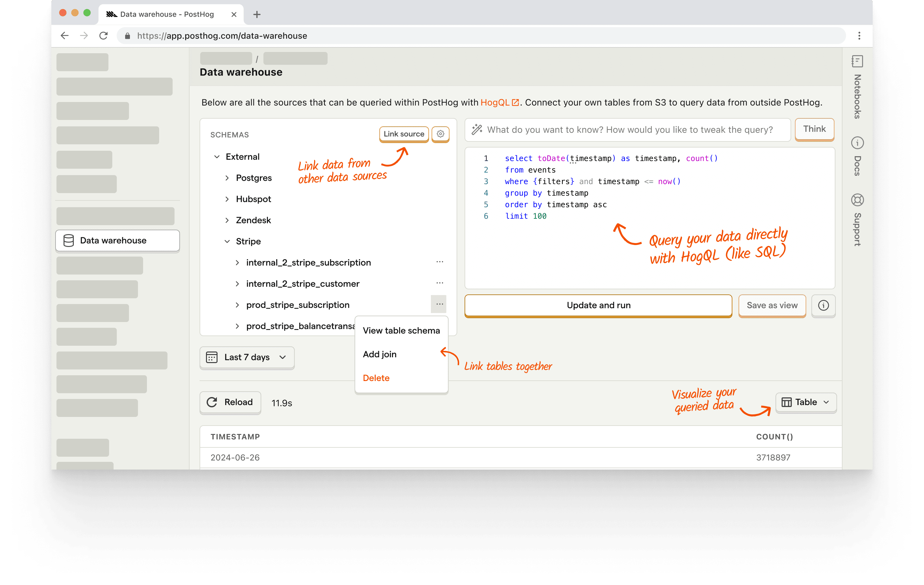Open the Notebooks side panel
The height and width of the screenshot is (585, 924).
857,88
